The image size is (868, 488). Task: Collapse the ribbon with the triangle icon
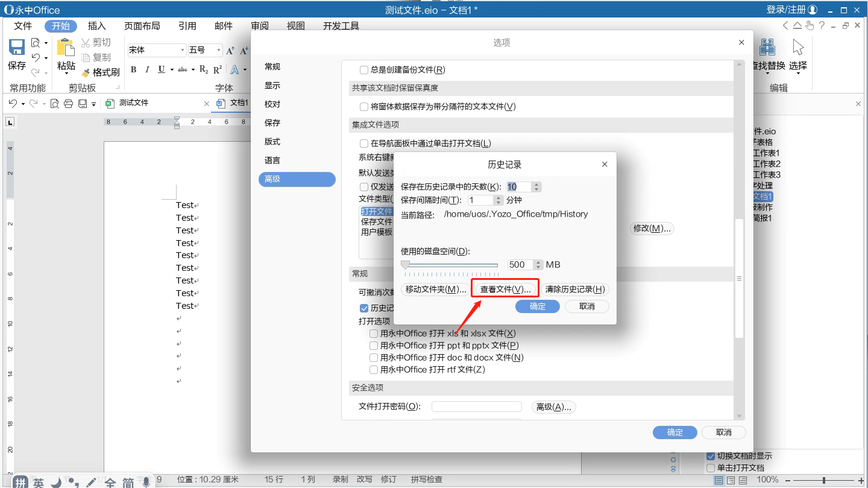click(x=797, y=25)
